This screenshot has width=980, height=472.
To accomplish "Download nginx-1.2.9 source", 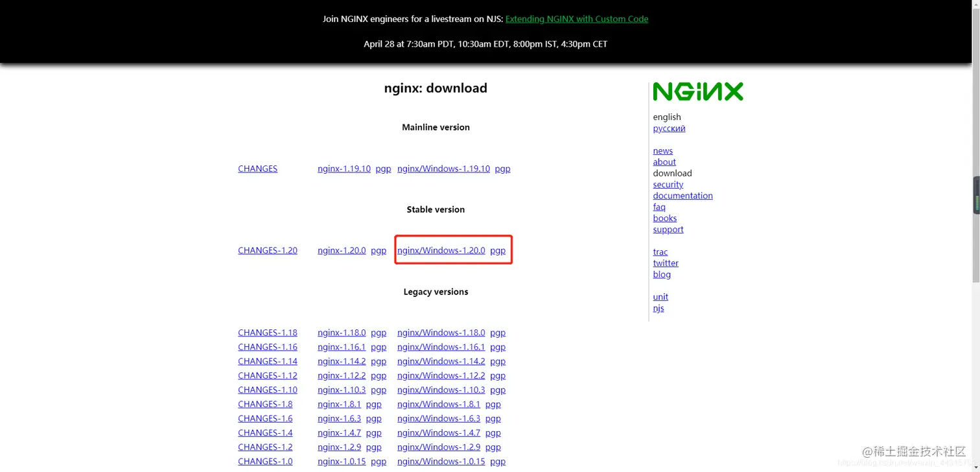I will [339, 447].
